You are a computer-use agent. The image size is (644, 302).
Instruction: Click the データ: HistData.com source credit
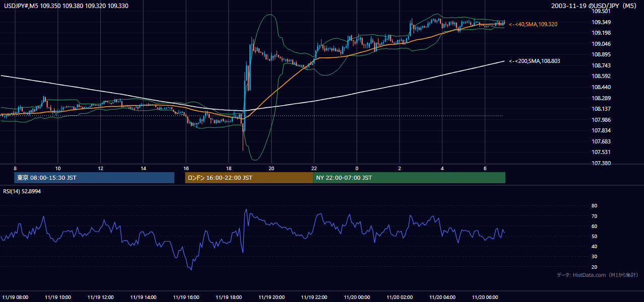coord(598,275)
